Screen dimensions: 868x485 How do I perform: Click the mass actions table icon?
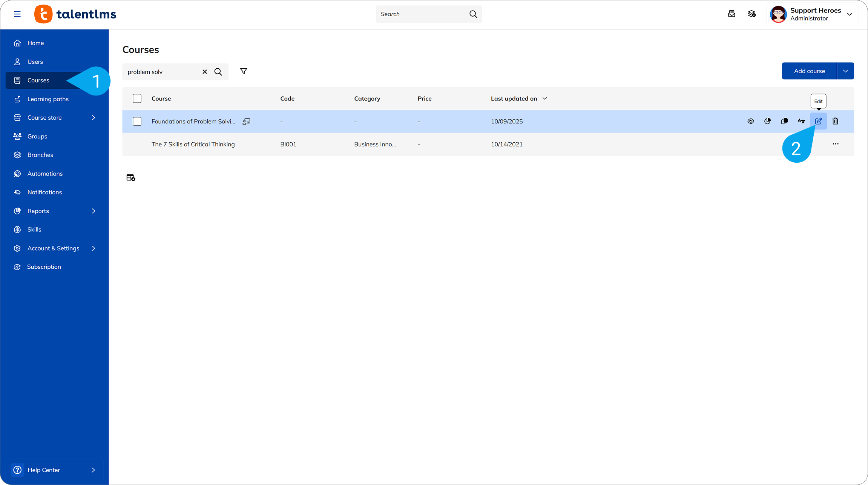[131, 178]
